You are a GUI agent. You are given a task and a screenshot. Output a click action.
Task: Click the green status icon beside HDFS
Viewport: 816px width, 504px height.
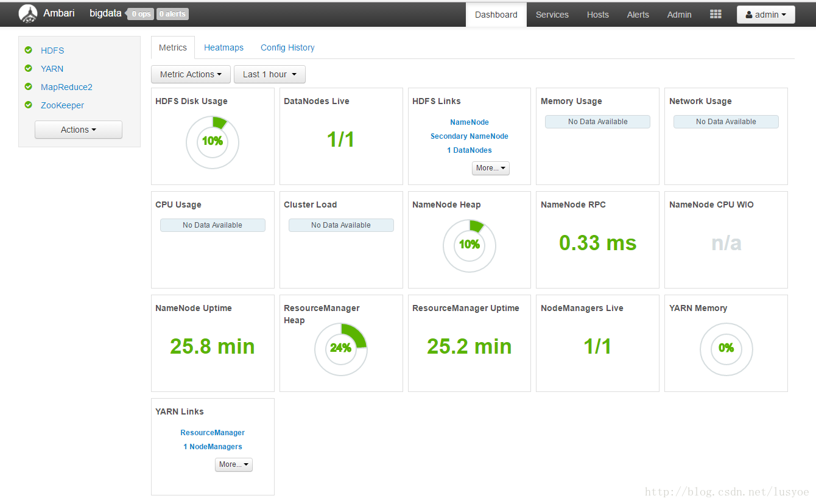28,50
